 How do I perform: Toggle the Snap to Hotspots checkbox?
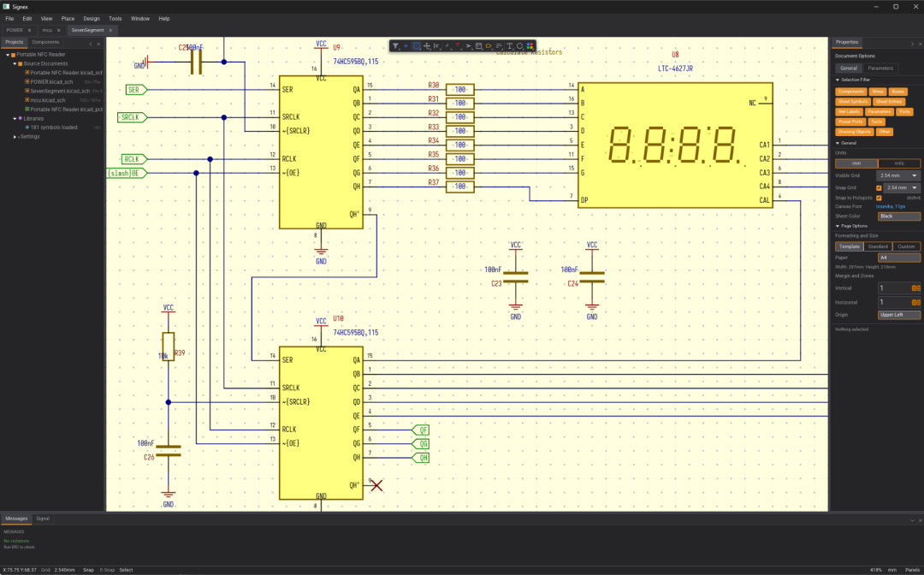879,198
